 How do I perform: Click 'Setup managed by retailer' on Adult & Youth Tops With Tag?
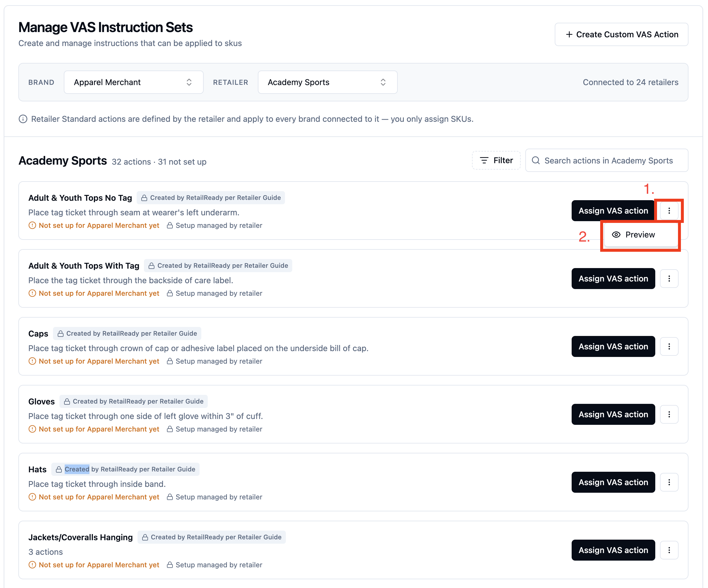coord(219,293)
